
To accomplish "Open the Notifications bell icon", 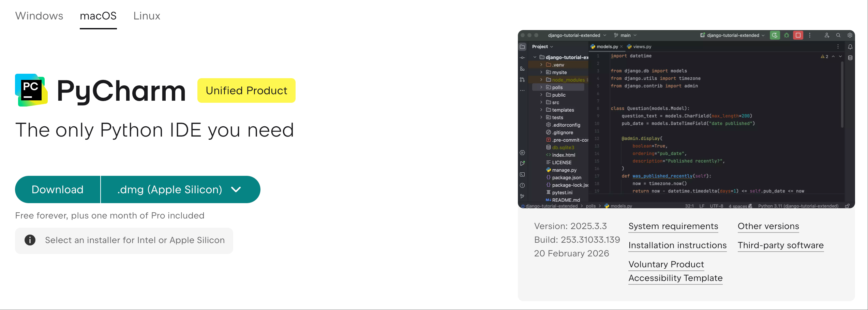I will [850, 47].
